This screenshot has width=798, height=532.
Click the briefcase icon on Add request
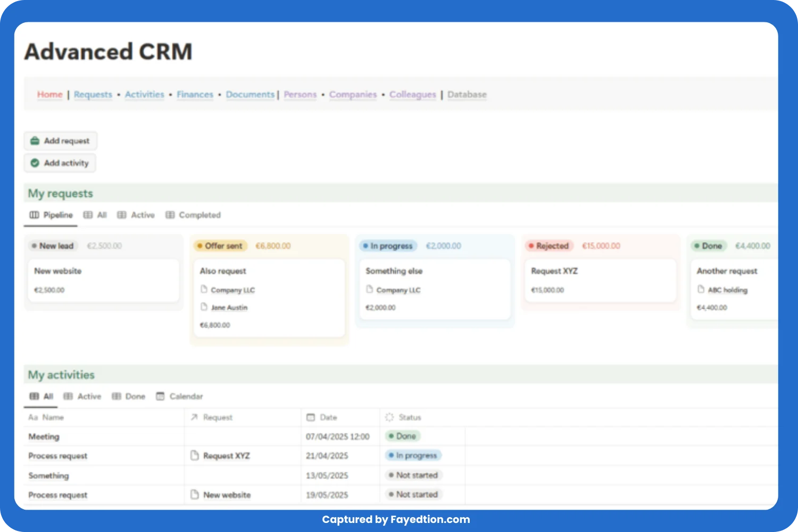tap(35, 141)
